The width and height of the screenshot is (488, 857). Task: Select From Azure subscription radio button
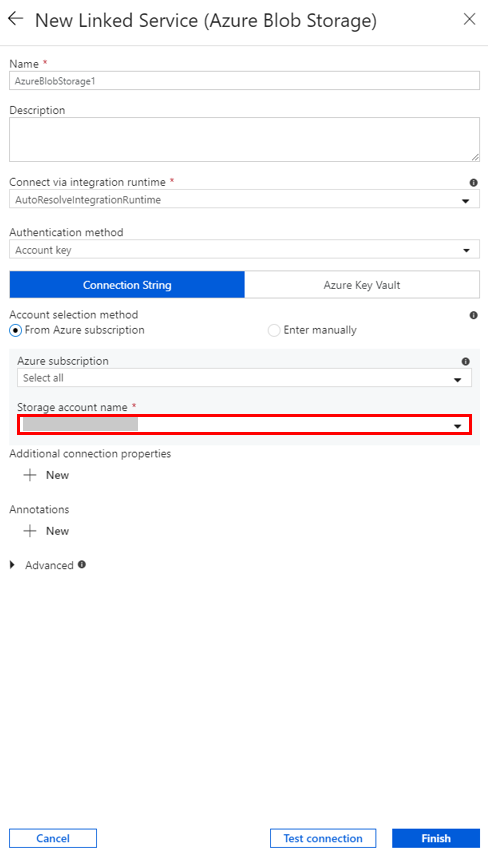tap(16, 331)
